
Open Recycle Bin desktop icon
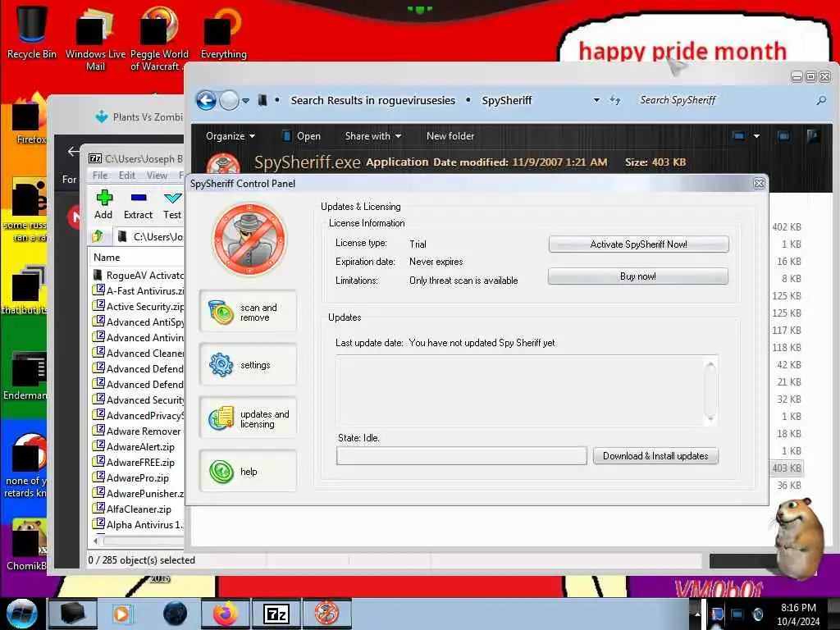[x=32, y=32]
